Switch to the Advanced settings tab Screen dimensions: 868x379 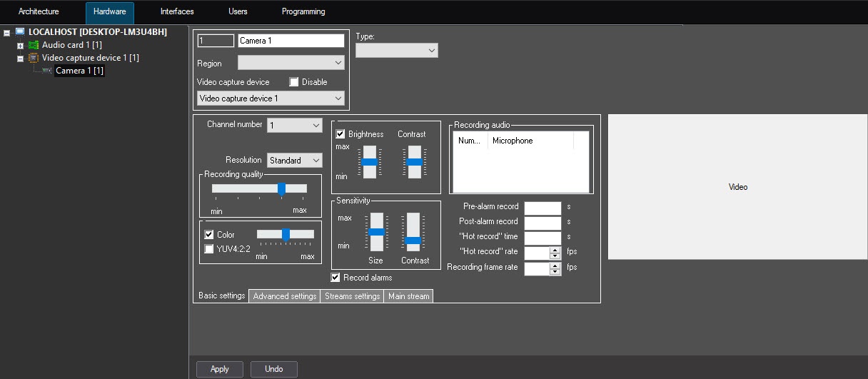(x=284, y=296)
